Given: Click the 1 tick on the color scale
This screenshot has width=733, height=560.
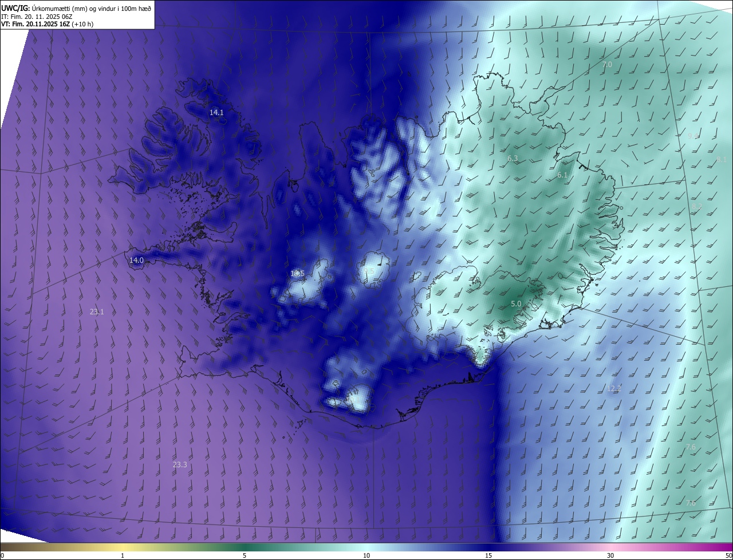Looking at the screenshot, I should 123,555.
